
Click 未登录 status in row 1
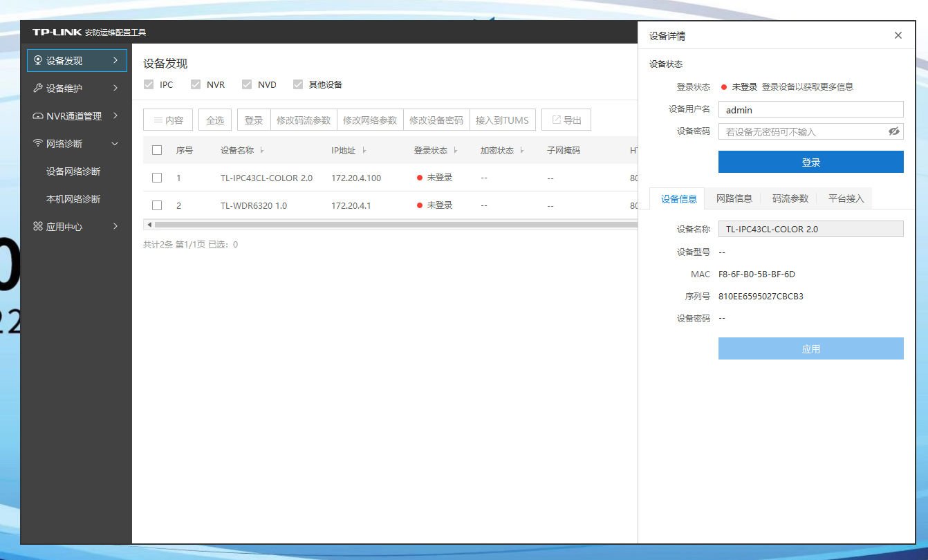coord(440,178)
